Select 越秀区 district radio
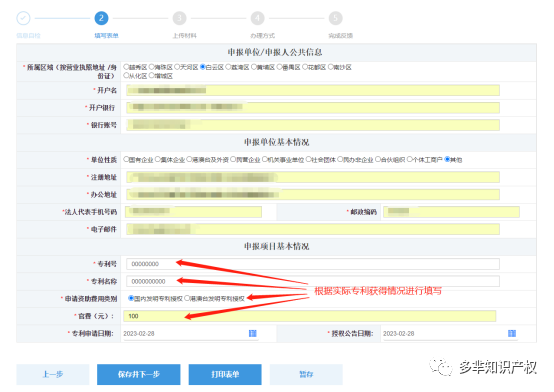Image resolution: width=554 pixels, height=392 pixels. coord(126,67)
